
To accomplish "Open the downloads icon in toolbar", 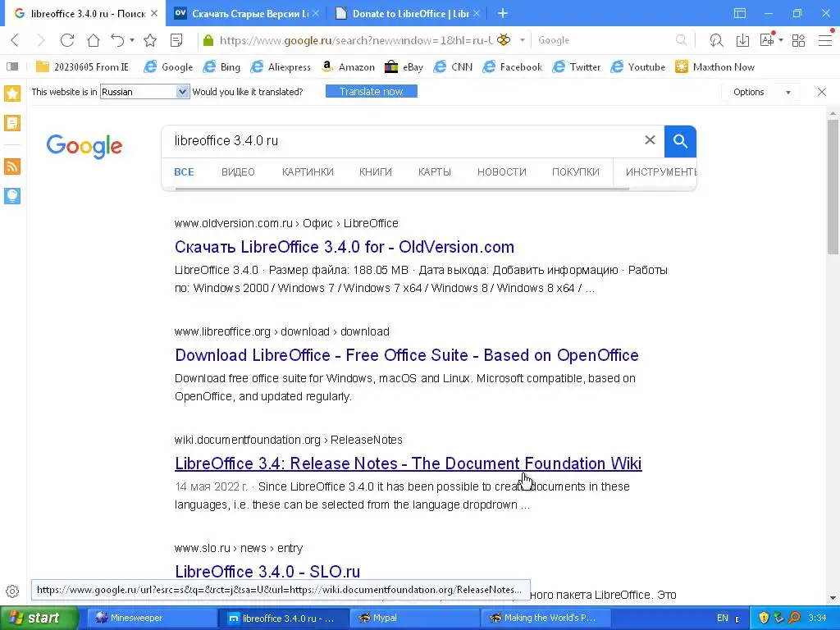I will 742,40.
